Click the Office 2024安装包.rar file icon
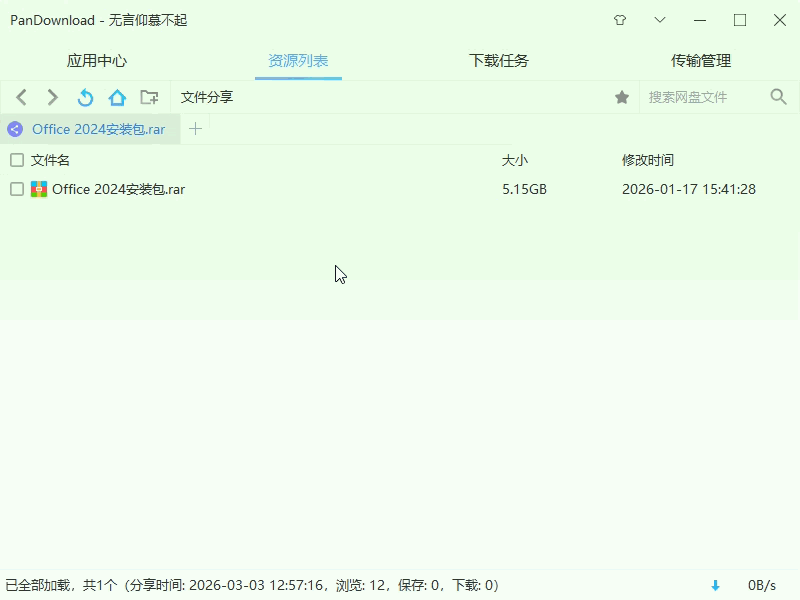The width and height of the screenshot is (800, 600). coord(40,188)
